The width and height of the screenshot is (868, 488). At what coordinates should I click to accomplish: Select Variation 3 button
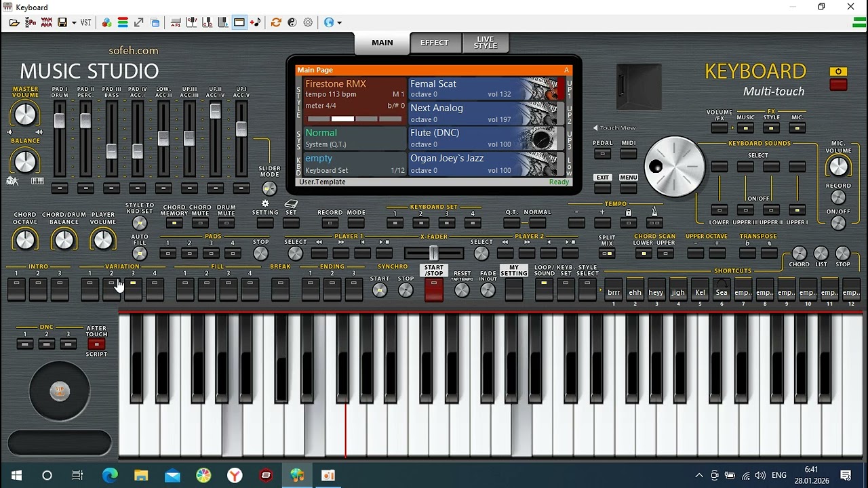[x=133, y=289]
